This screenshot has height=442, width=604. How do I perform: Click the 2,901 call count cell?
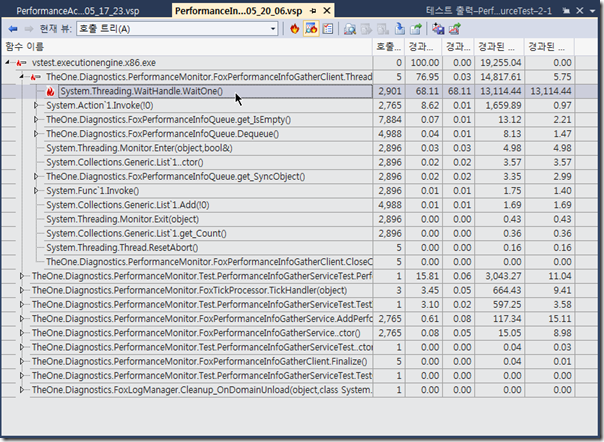pos(389,91)
